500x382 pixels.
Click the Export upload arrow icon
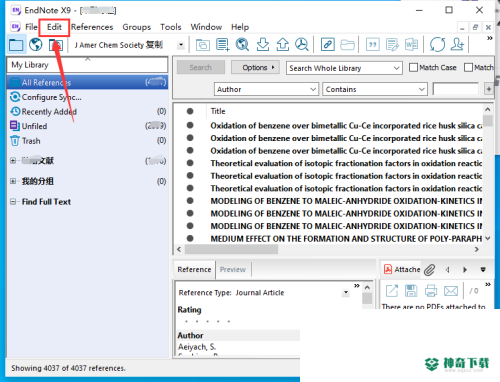click(283, 44)
